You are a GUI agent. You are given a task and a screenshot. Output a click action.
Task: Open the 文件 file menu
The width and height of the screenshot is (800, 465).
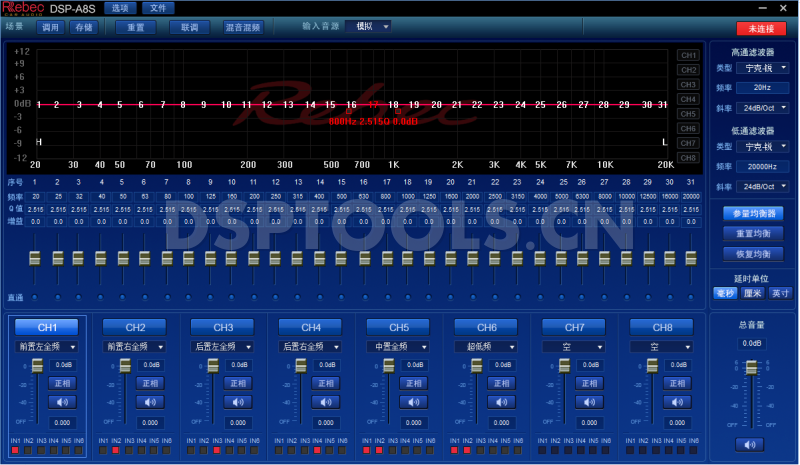158,8
